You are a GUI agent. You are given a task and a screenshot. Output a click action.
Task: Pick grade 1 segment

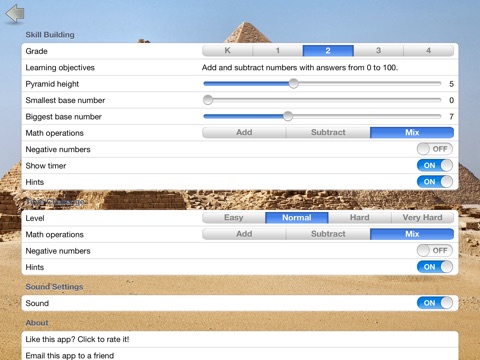pyautogui.click(x=278, y=51)
